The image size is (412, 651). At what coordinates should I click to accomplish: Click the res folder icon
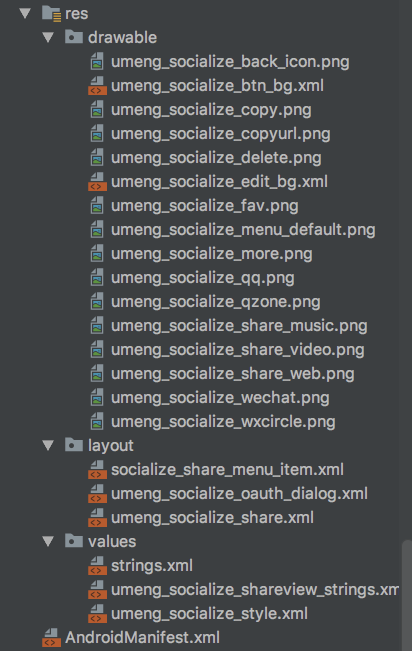(52, 13)
